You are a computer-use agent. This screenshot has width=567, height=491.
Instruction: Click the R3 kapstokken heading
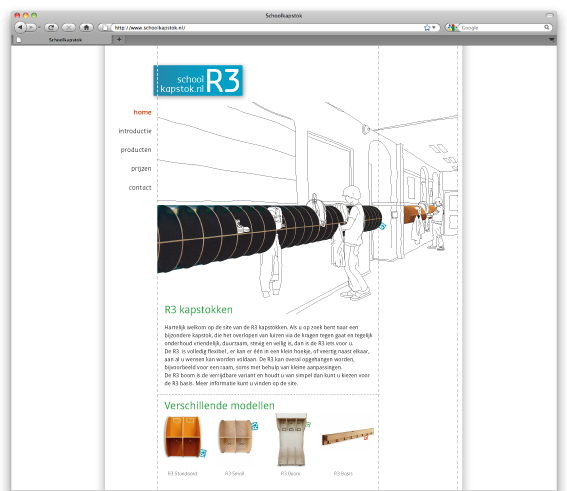(x=199, y=309)
